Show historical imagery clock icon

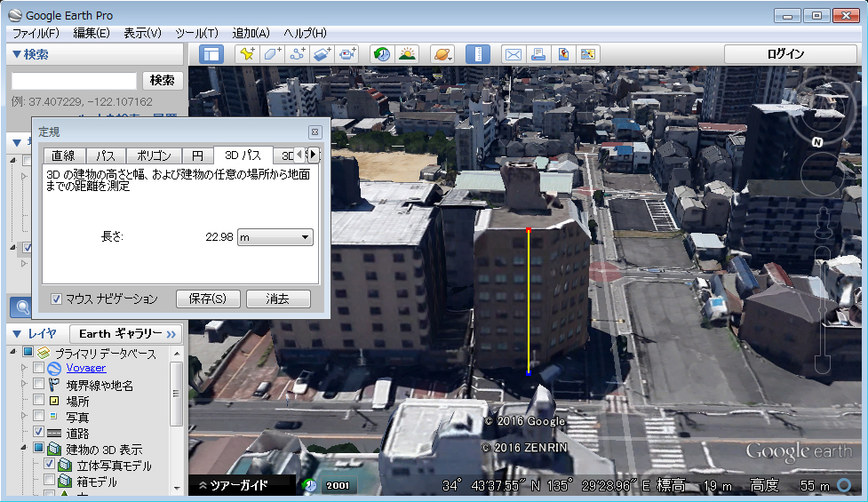382,54
